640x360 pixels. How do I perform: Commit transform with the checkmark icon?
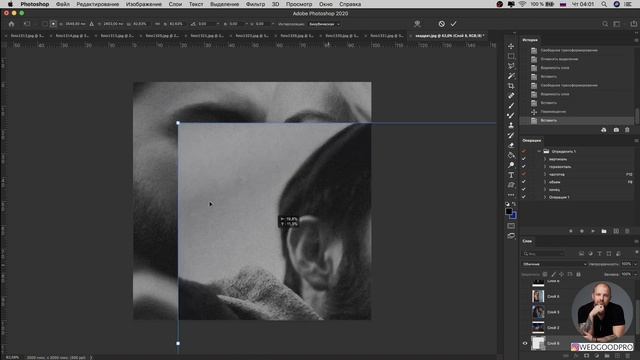point(453,24)
